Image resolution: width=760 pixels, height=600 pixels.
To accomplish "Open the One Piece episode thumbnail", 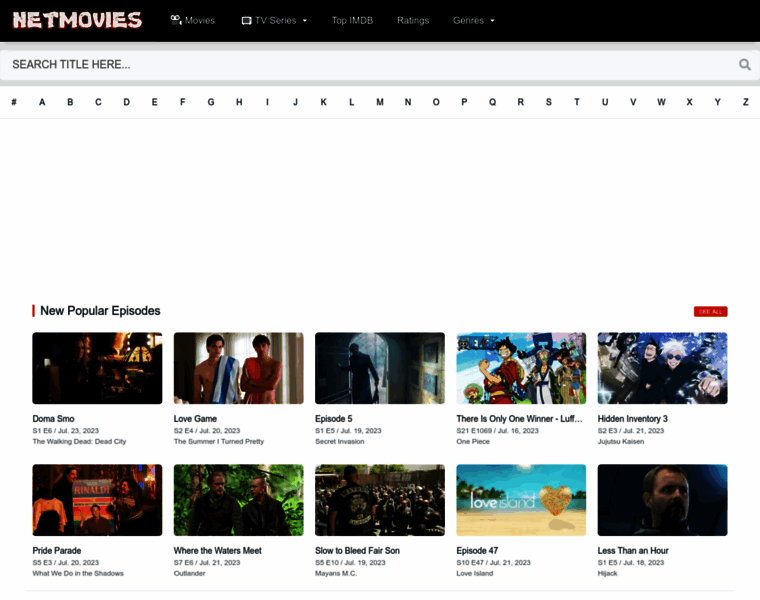I will coord(521,368).
